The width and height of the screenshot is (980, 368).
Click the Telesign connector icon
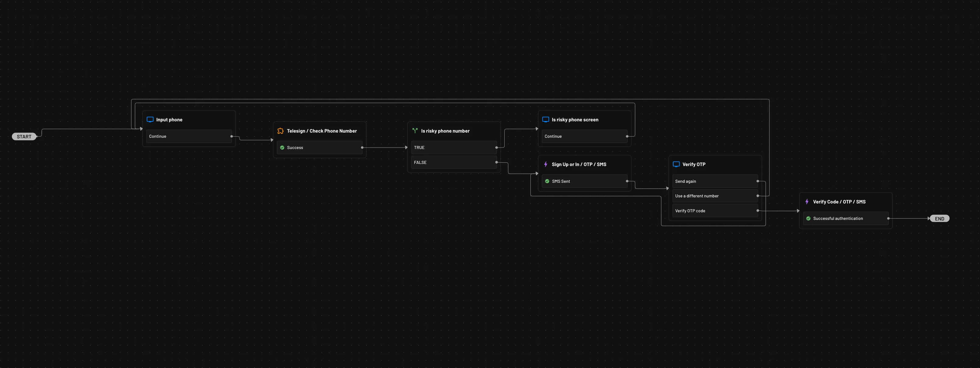tap(280, 131)
